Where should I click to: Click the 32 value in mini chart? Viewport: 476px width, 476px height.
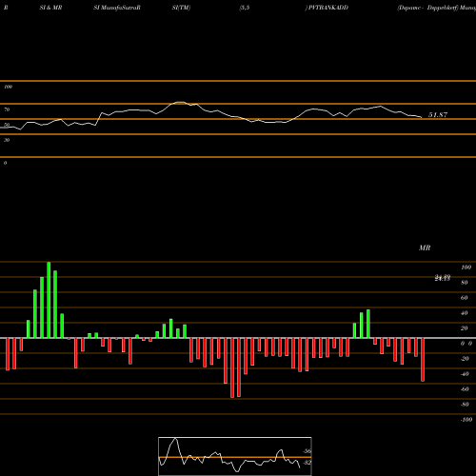coord(307,463)
